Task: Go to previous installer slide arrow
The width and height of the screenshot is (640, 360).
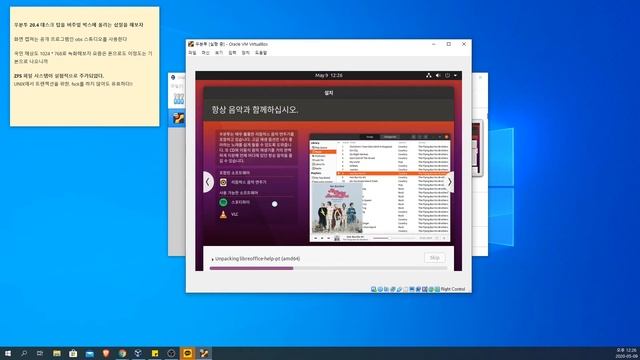Action: pyautogui.click(x=208, y=182)
